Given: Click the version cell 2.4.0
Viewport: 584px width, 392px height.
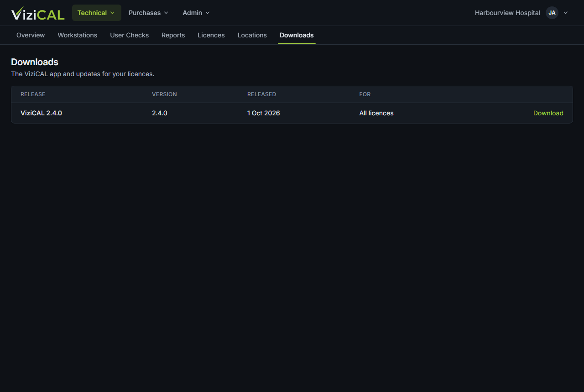Looking at the screenshot, I should [x=160, y=113].
